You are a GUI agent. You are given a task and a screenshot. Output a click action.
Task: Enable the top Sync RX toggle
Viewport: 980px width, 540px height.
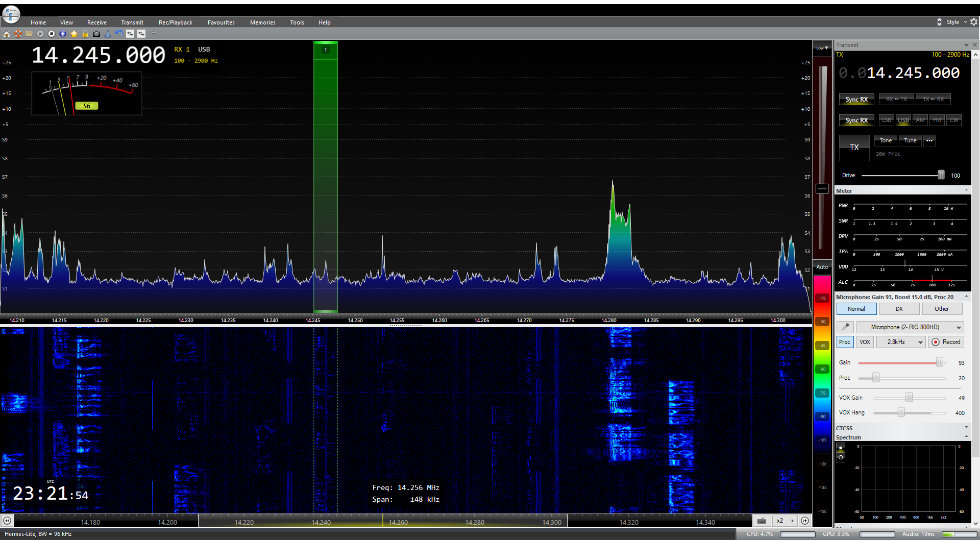click(856, 100)
